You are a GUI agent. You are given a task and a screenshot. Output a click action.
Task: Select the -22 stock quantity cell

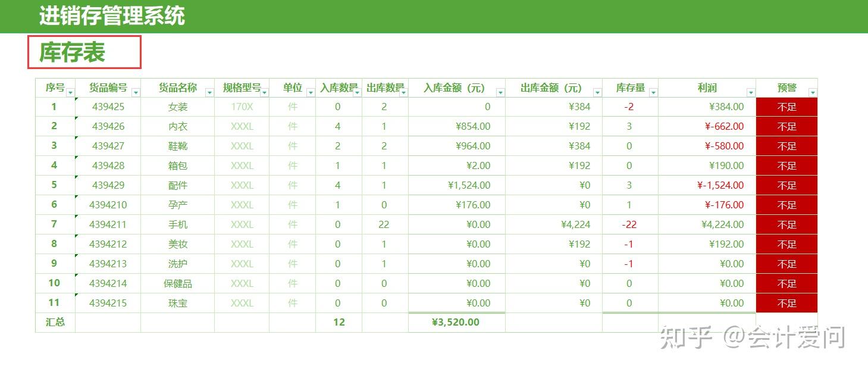pyautogui.click(x=631, y=224)
